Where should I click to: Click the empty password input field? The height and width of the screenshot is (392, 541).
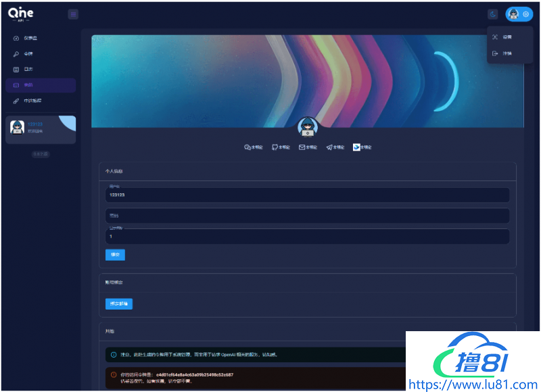307,216
